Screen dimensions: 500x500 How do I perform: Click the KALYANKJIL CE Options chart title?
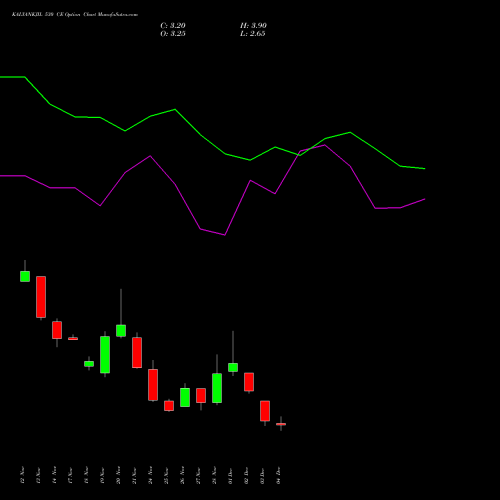point(75,15)
